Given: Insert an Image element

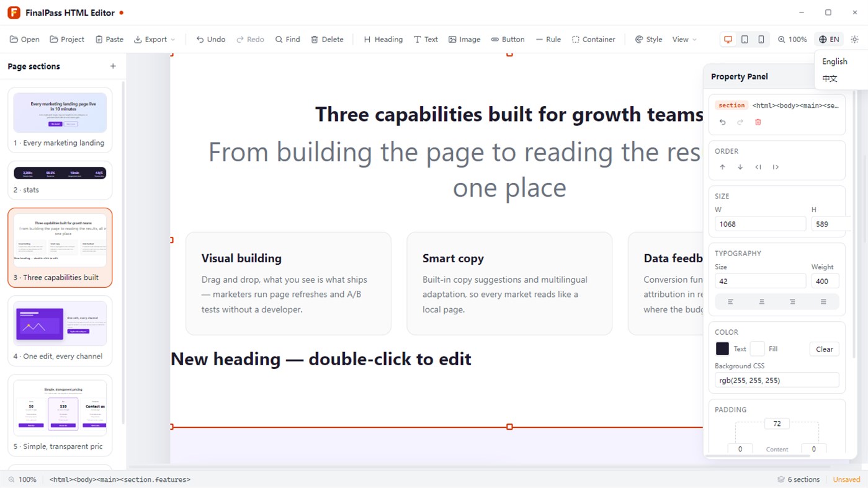Looking at the screenshot, I should click(464, 39).
